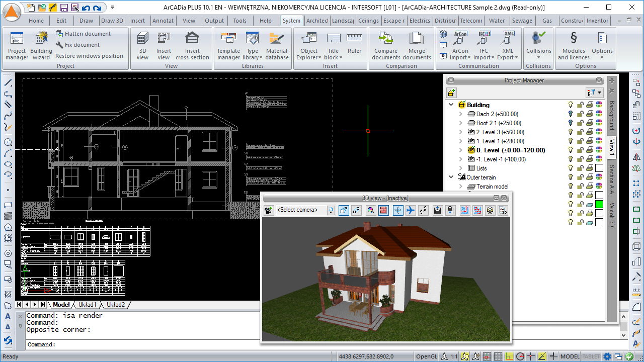Viewport: 644px width, 362px height.
Task: Click the Material database icon
Action: [277, 46]
